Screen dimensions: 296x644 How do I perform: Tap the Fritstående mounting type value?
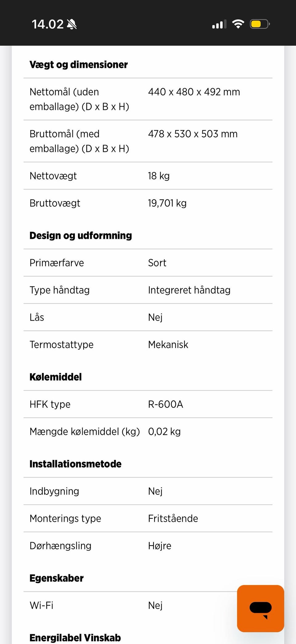[173, 518]
